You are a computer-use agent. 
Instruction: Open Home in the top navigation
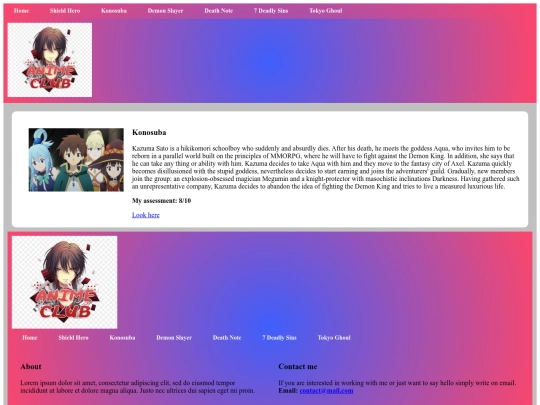[21, 11]
